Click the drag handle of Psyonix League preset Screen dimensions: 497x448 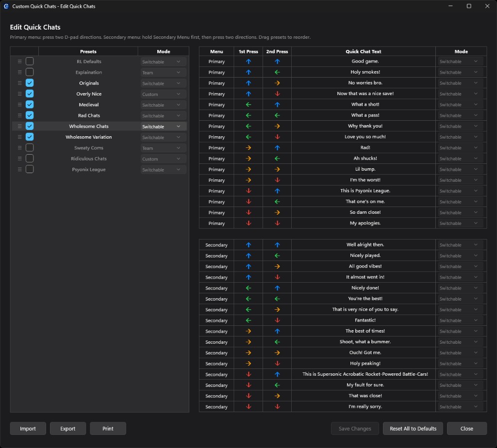[19, 169]
